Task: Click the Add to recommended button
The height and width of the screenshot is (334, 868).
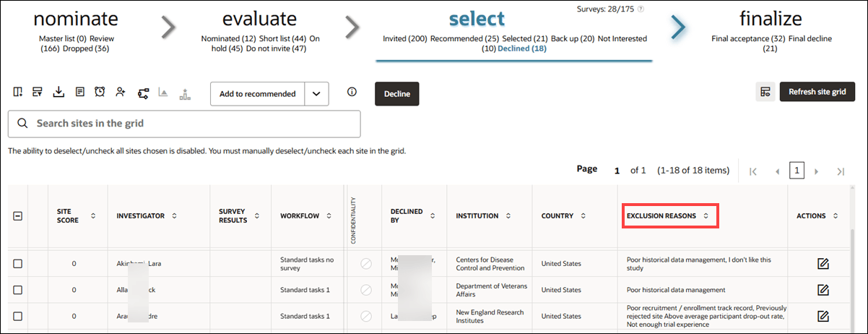Action: click(x=258, y=94)
